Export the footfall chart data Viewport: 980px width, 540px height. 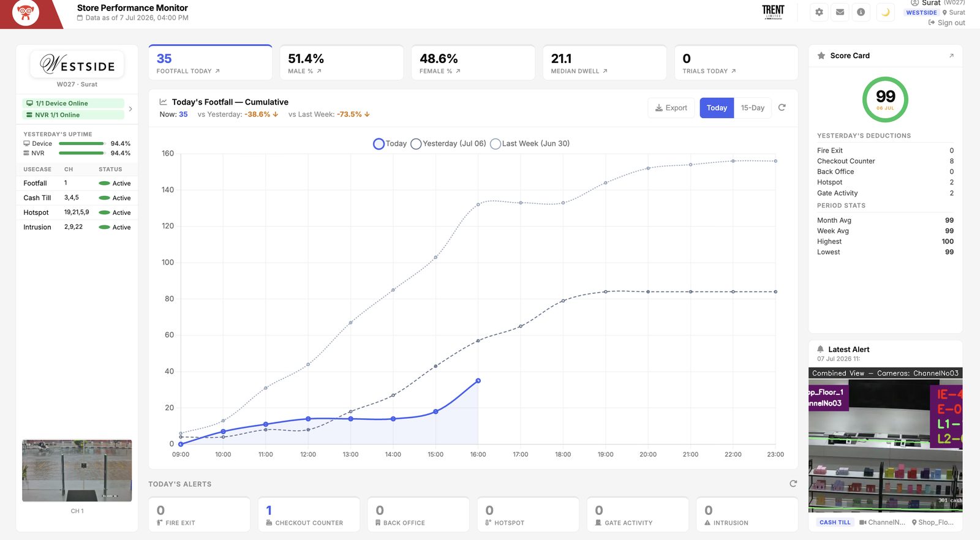pos(671,108)
